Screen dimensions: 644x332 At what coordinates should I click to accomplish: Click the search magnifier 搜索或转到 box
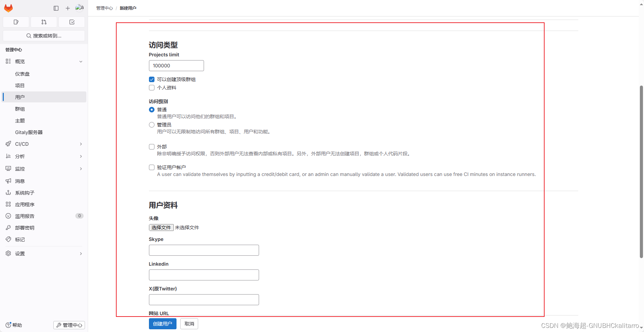click(x=44, y=36)
